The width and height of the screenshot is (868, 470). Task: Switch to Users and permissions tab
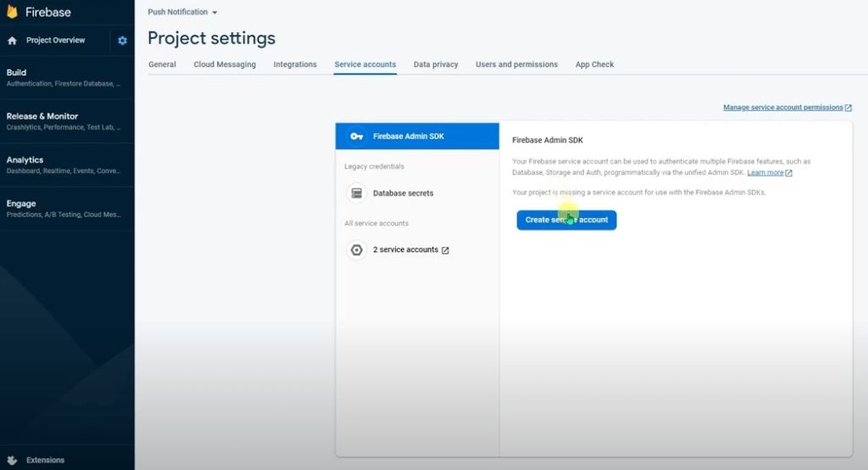[x=516, y=64]
